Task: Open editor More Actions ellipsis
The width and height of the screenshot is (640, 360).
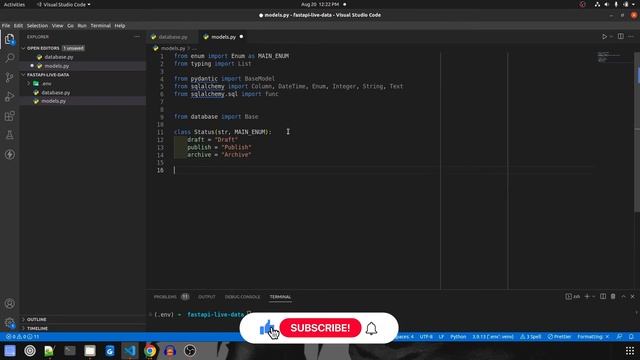Action: (631, 36)
